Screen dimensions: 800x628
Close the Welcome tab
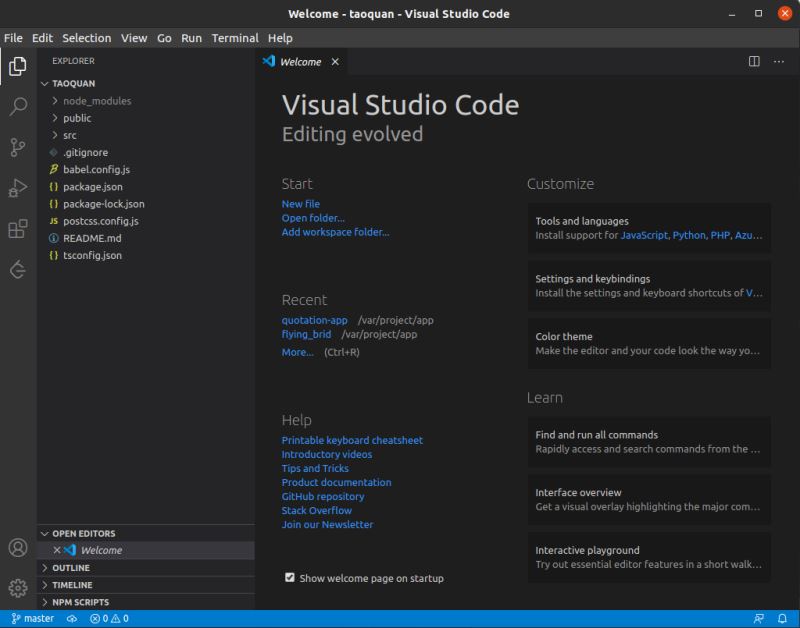coord(335,62)
